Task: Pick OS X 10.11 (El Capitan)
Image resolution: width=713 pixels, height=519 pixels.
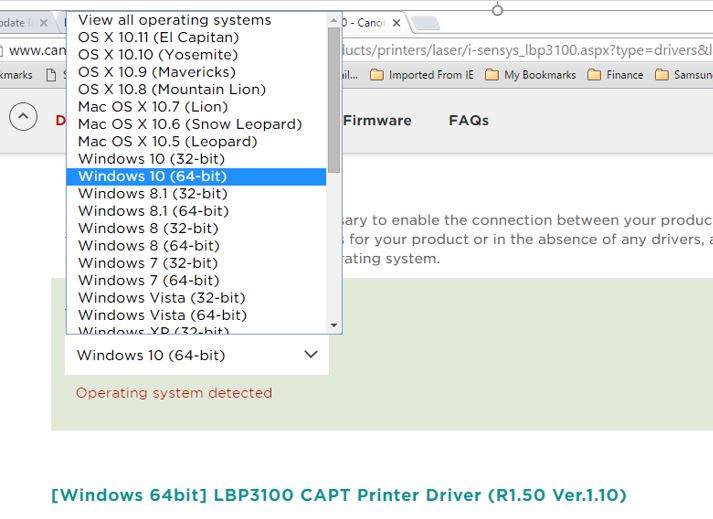Action: pos(158,37)
